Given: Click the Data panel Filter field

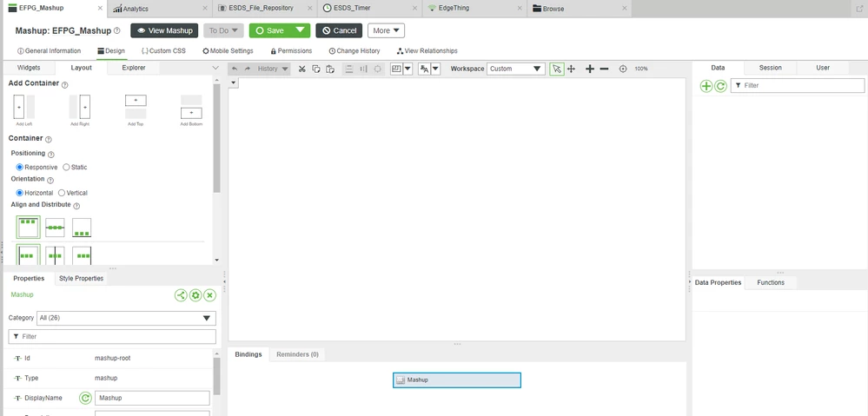Looking at the screenshot, I should pyautogui.click(x=797, y=86).
